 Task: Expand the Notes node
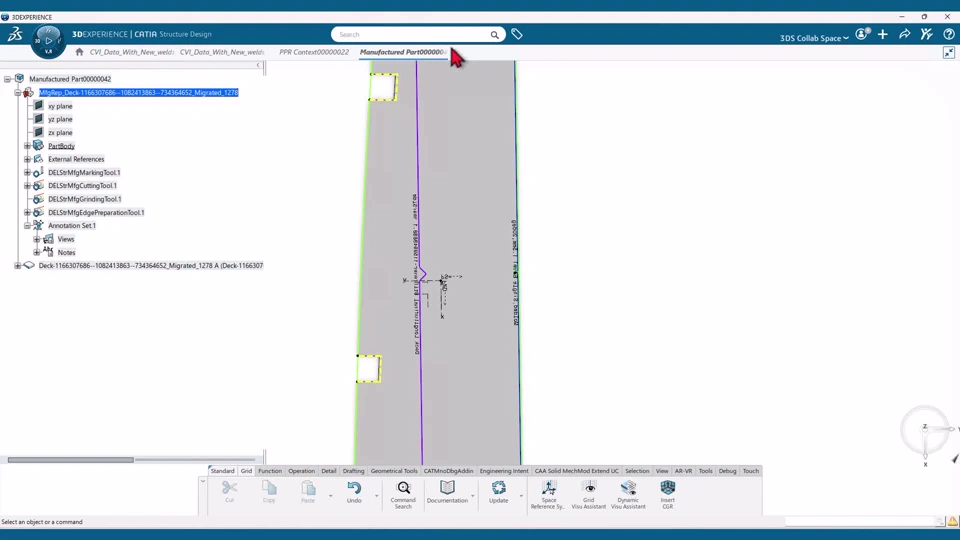(37, 252)
